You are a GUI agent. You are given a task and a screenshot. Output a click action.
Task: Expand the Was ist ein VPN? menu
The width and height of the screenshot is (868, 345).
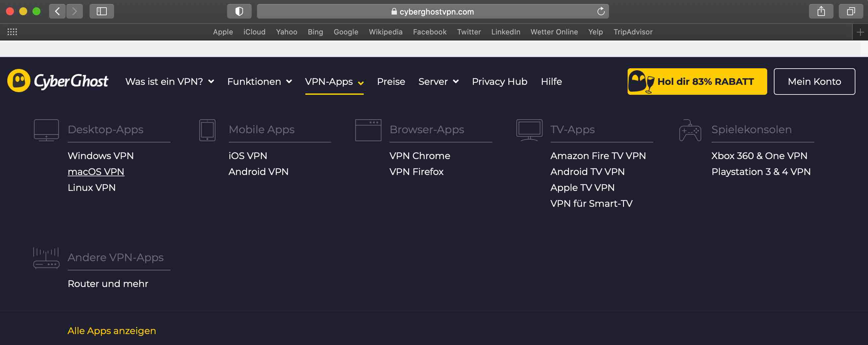pyautogui.click(x=169, y=82)
